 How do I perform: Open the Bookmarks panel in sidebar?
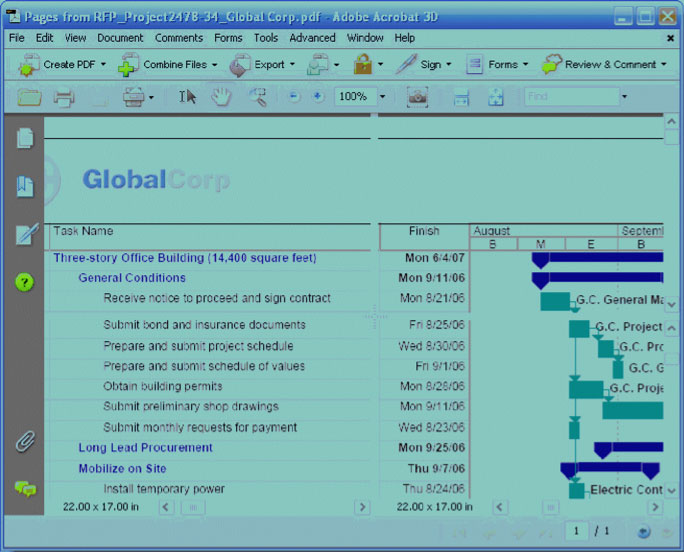point(25,186)
